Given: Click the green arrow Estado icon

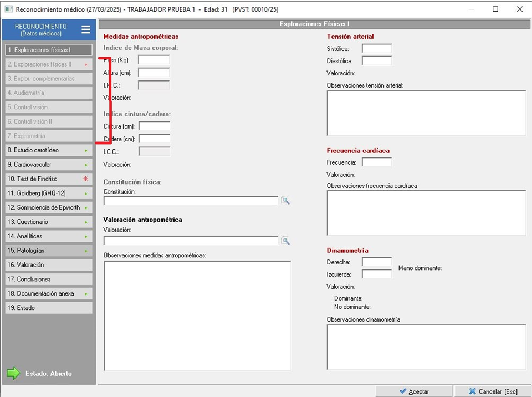Looking at the screenshot, I should coord(13,373).
